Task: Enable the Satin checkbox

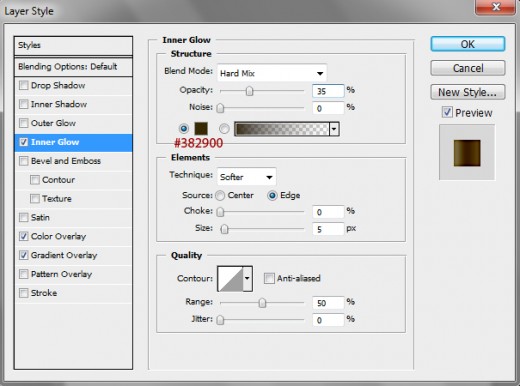Action: click(x=23, y=218)
